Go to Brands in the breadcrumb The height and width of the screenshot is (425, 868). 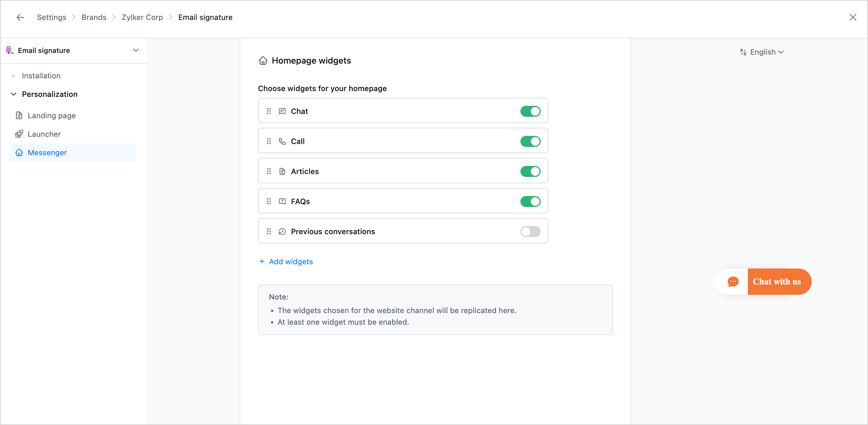click(94, 18)
